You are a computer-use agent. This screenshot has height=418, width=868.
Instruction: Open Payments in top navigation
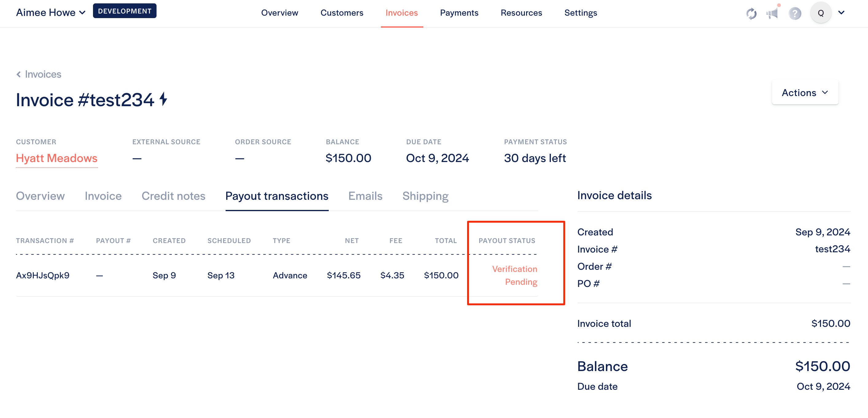(459, 13)
